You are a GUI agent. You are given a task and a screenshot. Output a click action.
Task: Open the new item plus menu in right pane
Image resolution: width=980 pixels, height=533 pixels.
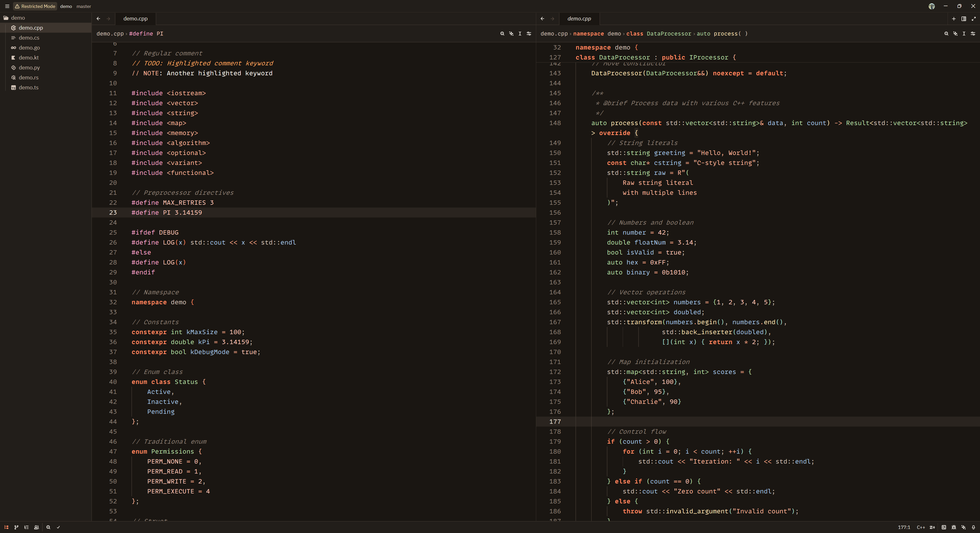tap(954, 19)
